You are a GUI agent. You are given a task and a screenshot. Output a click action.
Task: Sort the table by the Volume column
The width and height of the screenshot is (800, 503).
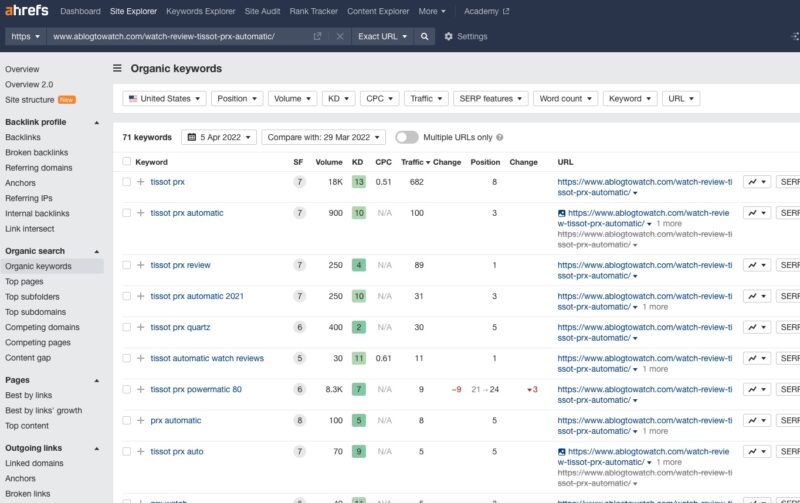(329, 162)
